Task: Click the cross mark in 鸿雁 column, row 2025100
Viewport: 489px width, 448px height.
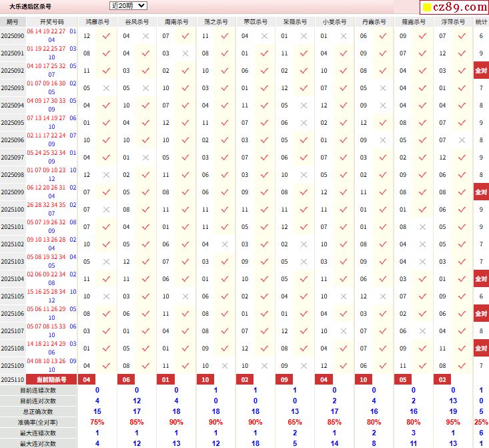Action: point(106,210)
